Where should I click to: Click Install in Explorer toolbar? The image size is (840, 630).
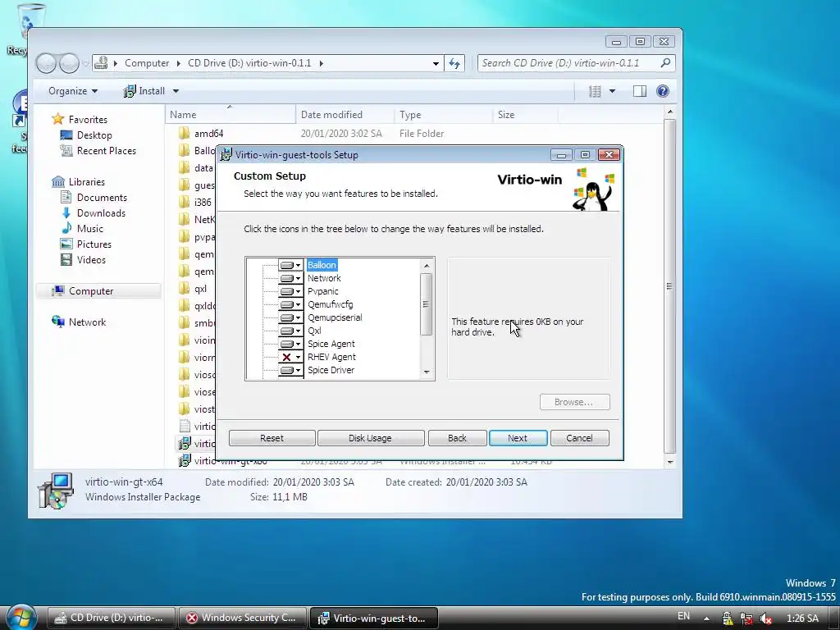(144, 91)
